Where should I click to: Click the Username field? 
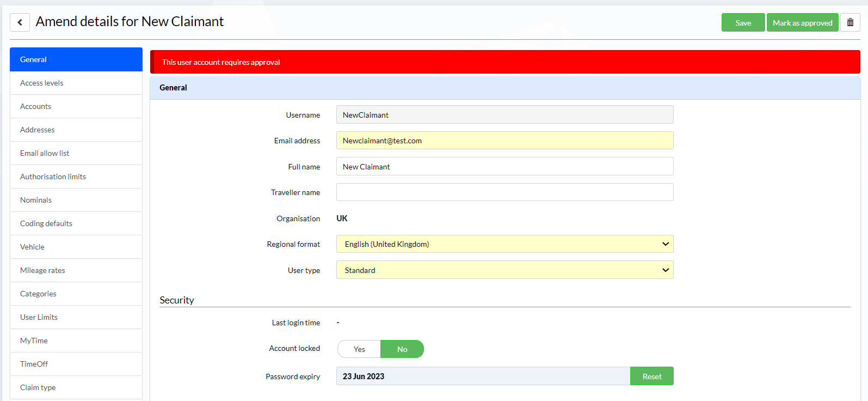[505, 114]
